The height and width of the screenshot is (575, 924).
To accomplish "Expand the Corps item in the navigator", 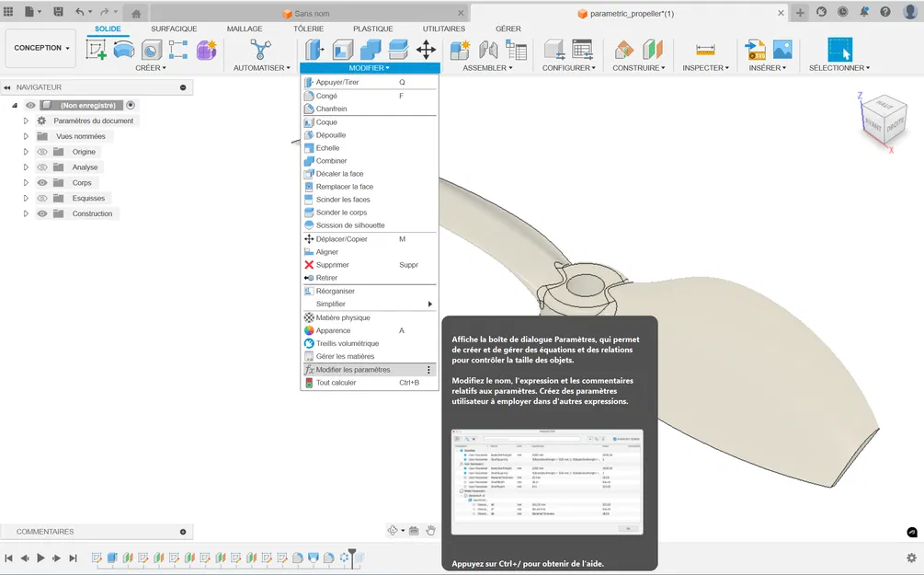I will [x=26, y=182].
